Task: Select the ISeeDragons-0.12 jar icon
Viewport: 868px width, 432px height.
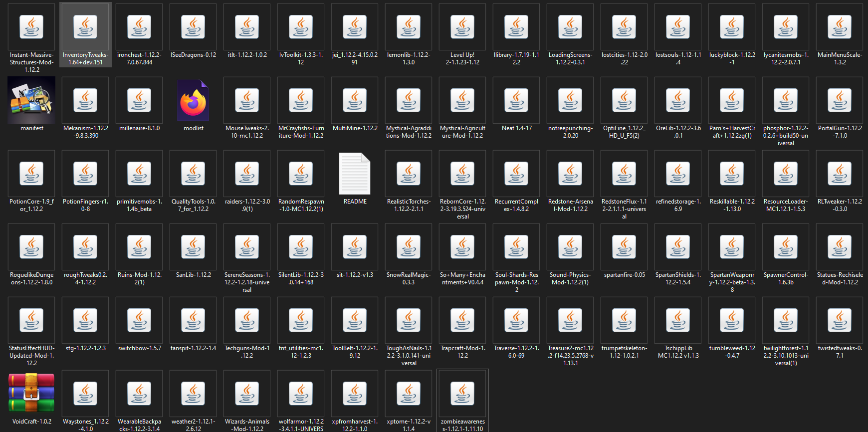Action: click(193, 27)
